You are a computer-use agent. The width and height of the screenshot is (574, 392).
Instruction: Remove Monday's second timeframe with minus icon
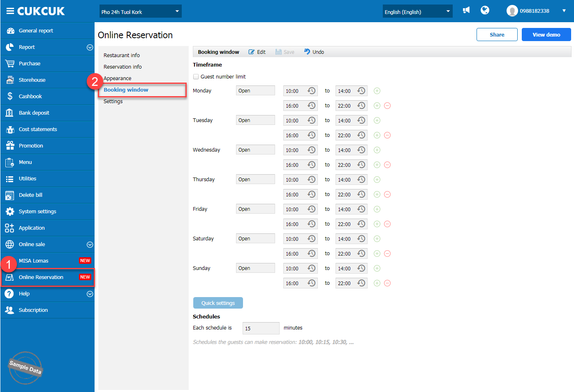pos(387,106)
